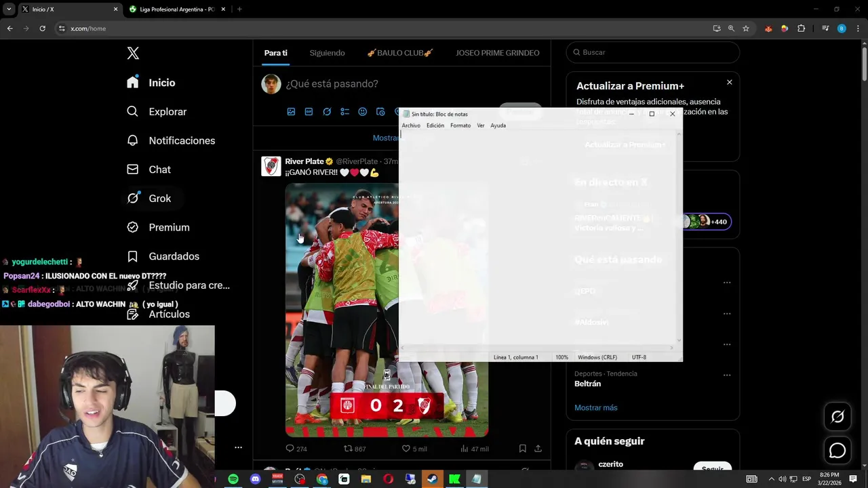Image resolution: width=868 pixels, height=488 pixels.
Task: Reply to the River Plate post
Action: click(296, 449)
